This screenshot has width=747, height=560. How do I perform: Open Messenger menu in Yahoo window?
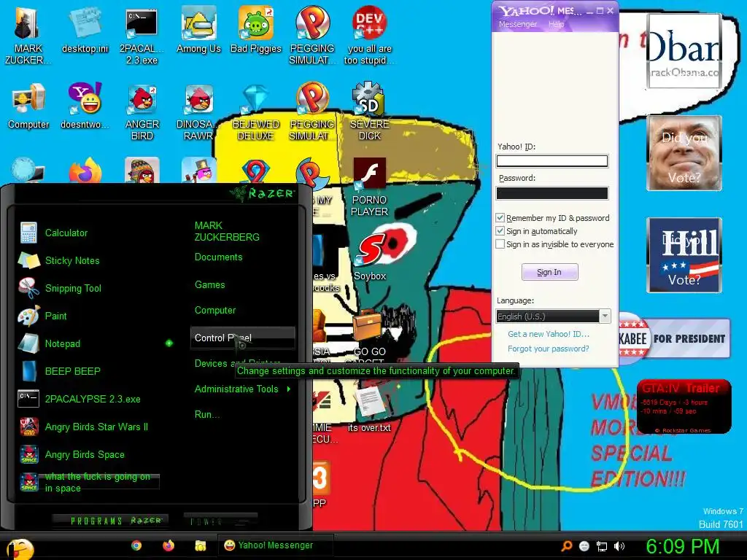pyautogui.click(x=518, y=24)
